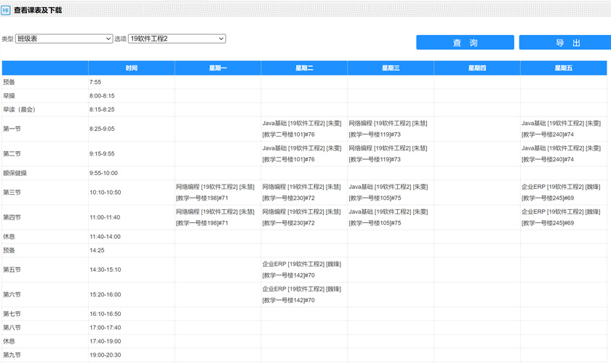The image size is (611, 364).
Task: Select the 第九节 row label
Action: [12, 355]
